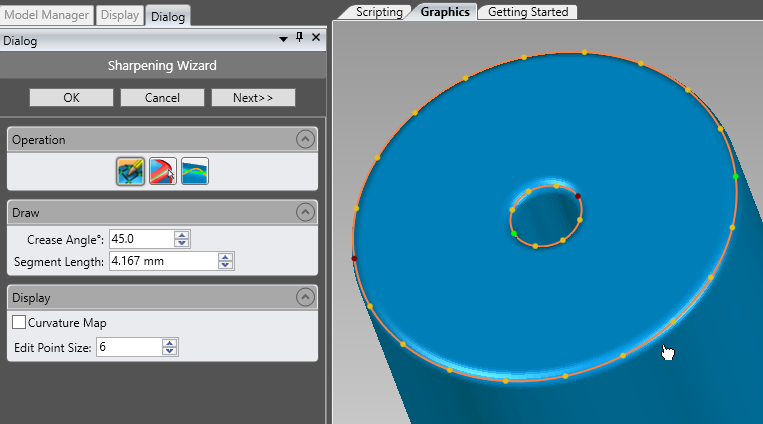The image size is (763, 424).
Task: Collapse the Draw section
Action: pos(305,212)
